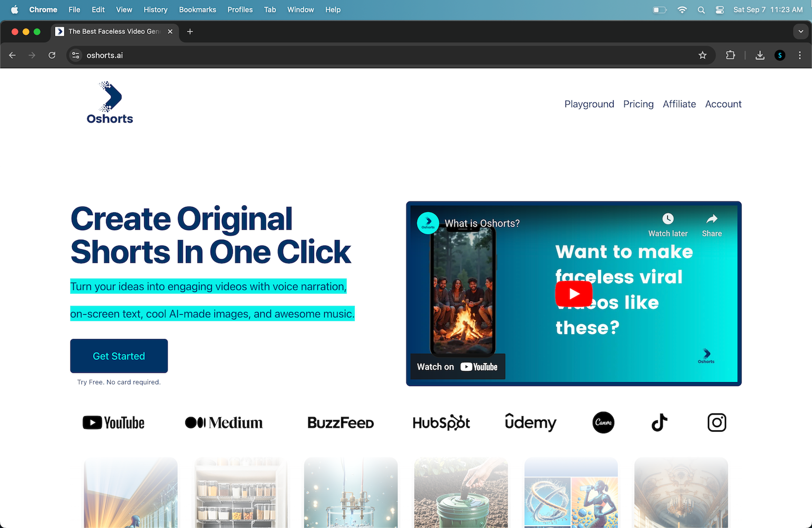
Task: Open the View menu
Action: click(124, 10)
